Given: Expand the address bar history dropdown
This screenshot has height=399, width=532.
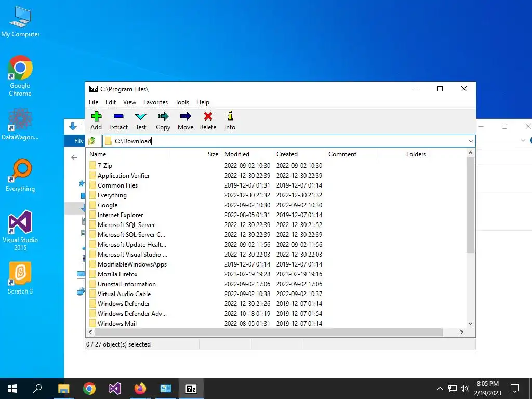Looking at the screenshot, I should [471, 141].
